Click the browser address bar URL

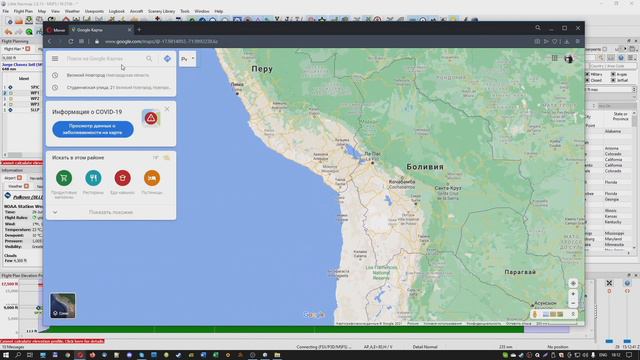click(161, 41)
